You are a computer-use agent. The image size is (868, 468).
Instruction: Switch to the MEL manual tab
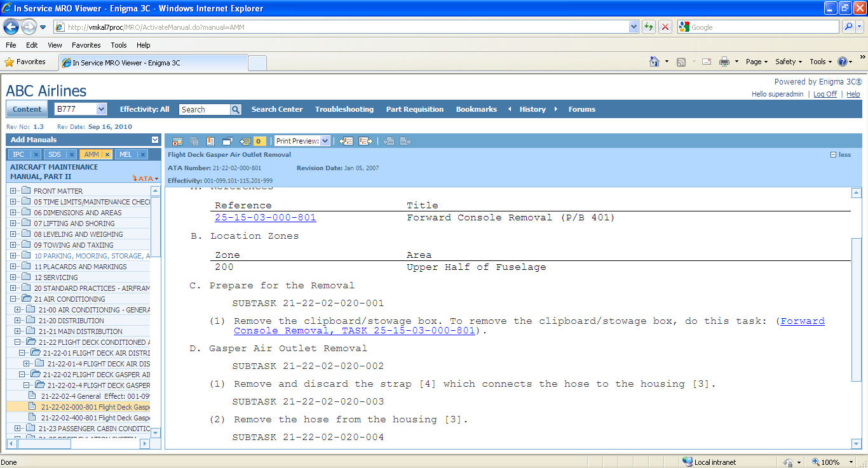pos(125,154)
